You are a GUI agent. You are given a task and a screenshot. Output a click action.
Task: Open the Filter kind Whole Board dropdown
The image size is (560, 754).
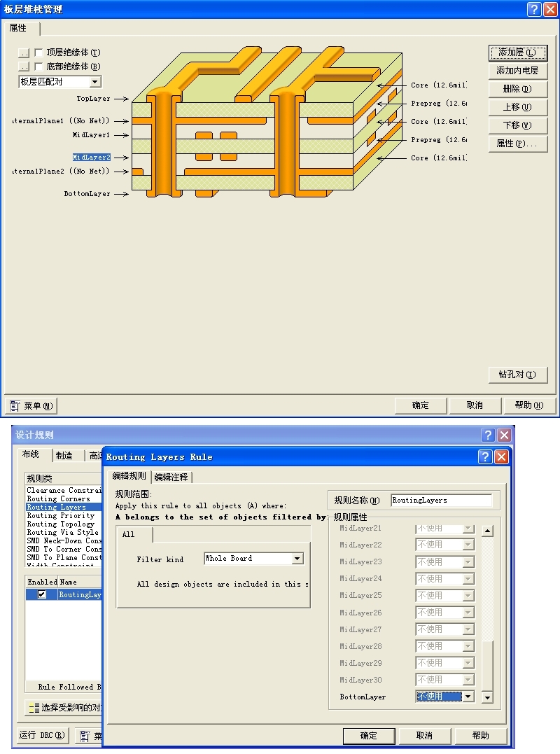pos(297,558)
